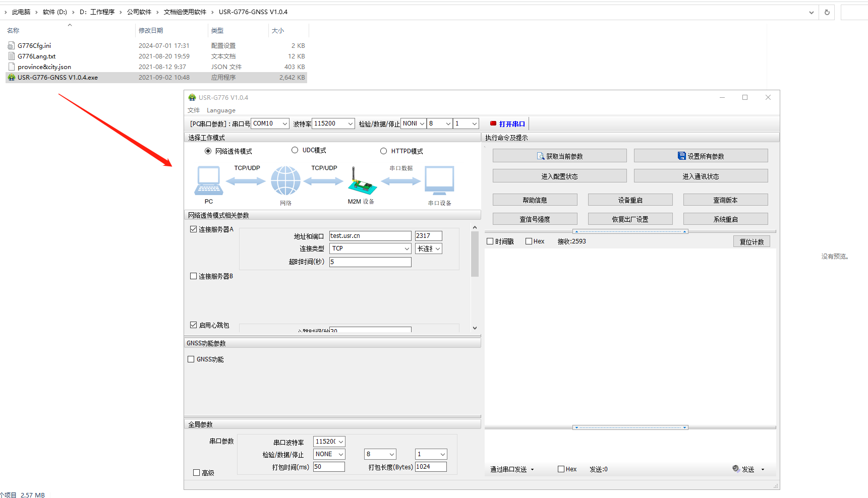Click the refresh icon in Explorer address bar
Screen dimensions: 868x498
point(827,12)
